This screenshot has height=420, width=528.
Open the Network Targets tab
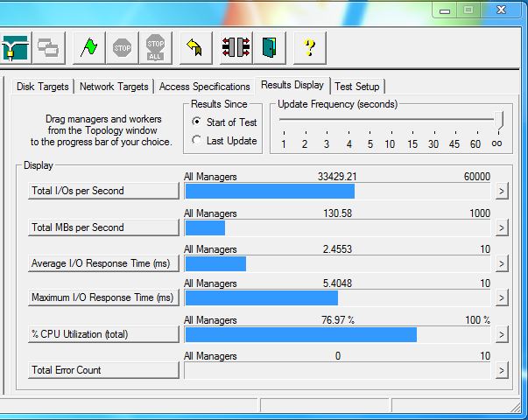[x=114, y=87]
